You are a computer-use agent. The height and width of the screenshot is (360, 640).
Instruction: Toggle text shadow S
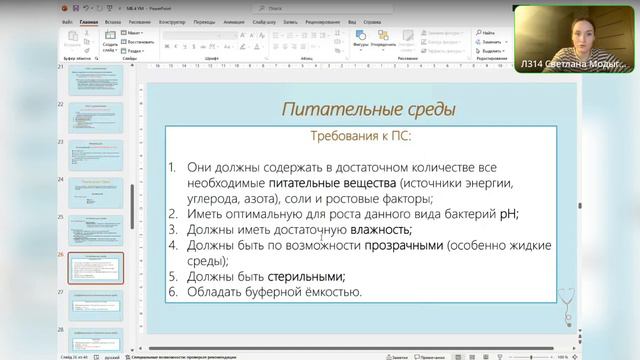193,47
